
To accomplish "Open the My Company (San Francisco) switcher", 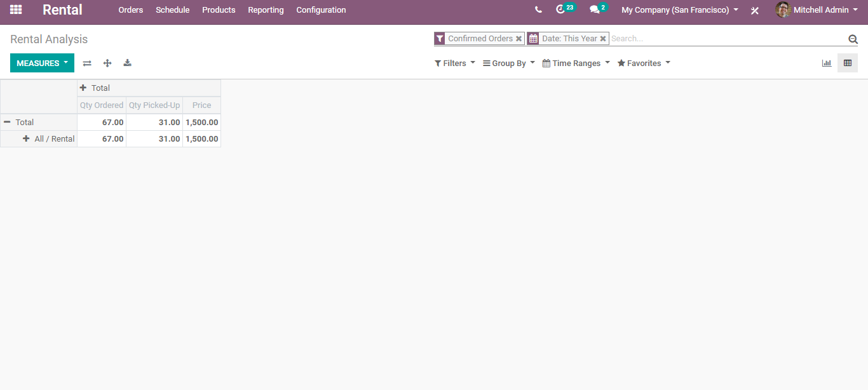I will [680, 10].
